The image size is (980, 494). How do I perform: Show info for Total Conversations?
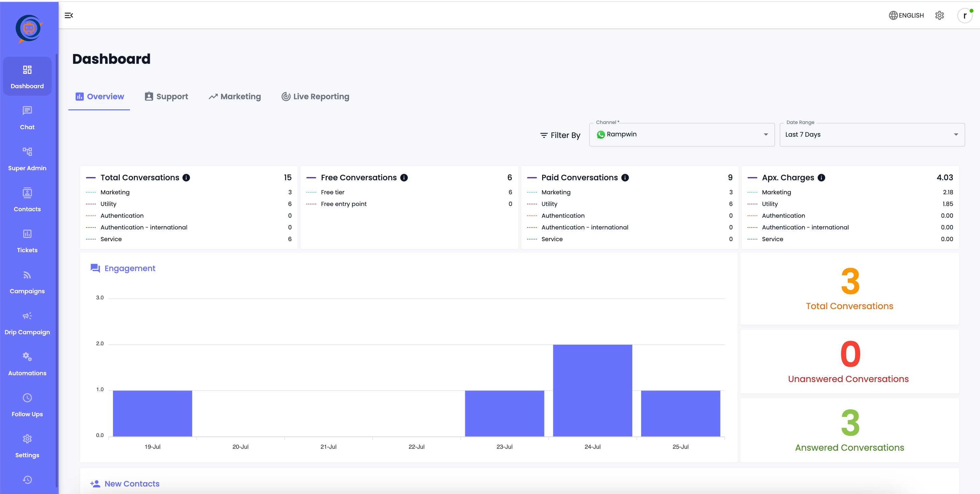coord(186,178)
